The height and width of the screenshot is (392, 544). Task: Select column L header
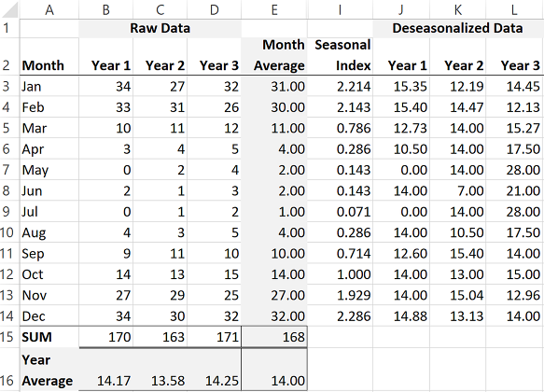[x=514, y=9]
